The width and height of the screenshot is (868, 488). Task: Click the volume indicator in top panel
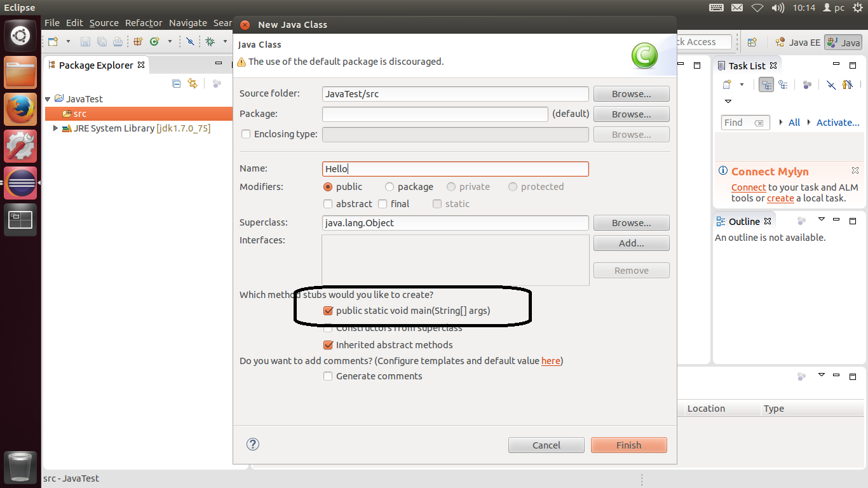click(x=778, y=8)
